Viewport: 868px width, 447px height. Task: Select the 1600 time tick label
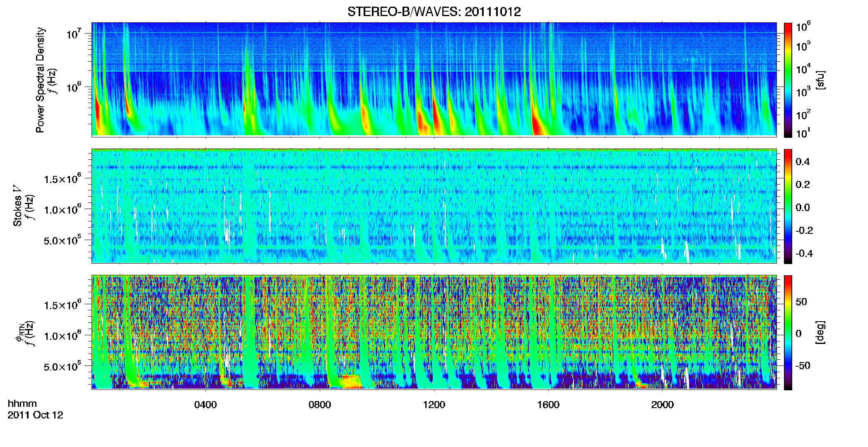click(x=548, y=405)
